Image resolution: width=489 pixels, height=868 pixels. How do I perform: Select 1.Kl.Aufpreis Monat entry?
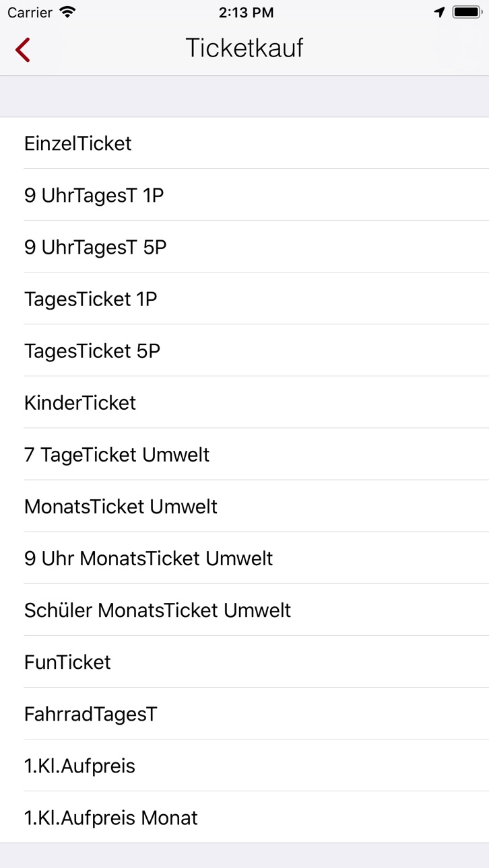tap(244, 817)
